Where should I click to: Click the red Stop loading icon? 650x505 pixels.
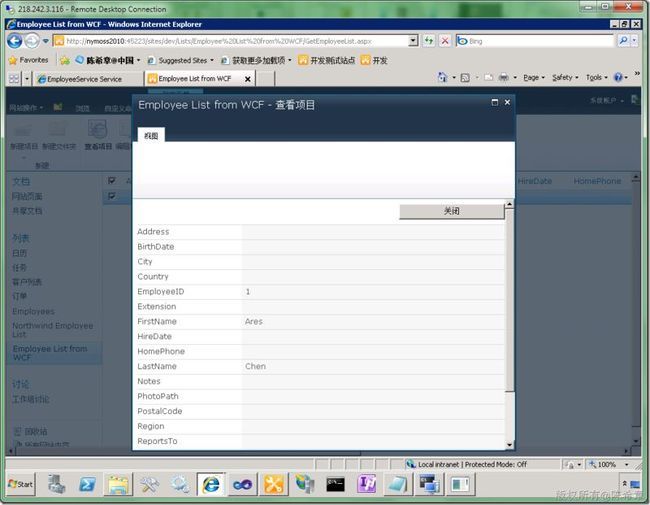(x=445, y=41)
